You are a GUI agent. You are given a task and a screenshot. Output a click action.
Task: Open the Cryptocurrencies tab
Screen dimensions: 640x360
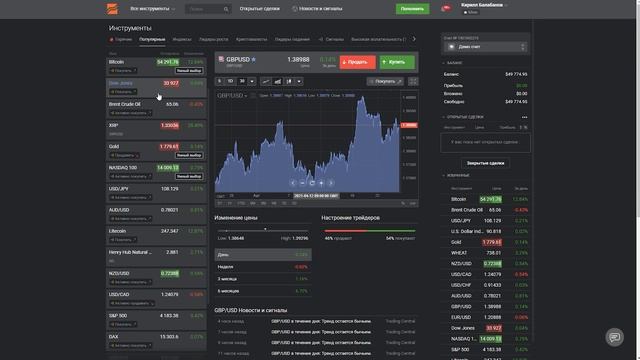click(251, 40)
